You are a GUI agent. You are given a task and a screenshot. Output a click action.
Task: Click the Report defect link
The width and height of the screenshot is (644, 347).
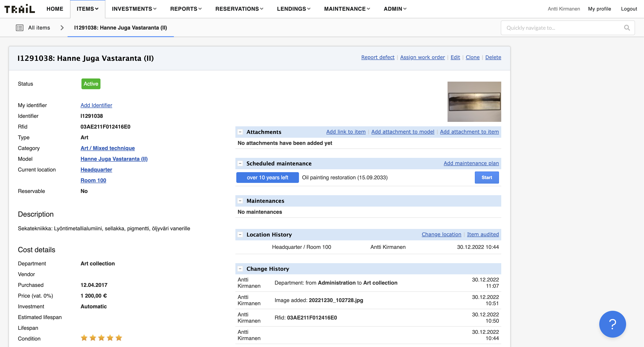(377, 57)
